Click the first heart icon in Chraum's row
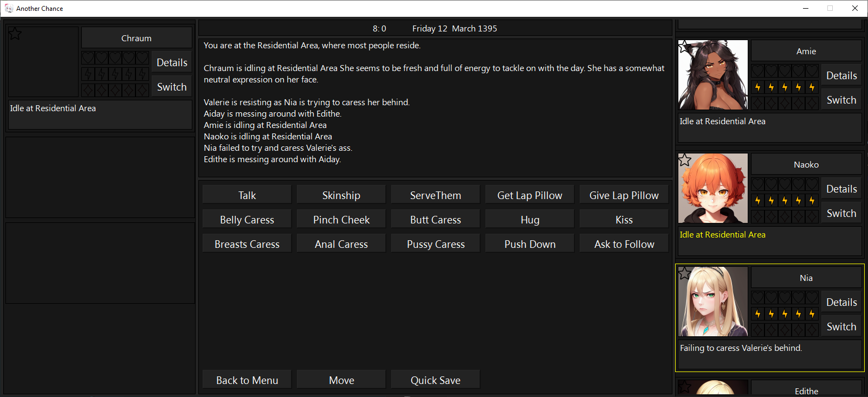The width and height of the screenshot is (868, 397). (x=88, y=58)
